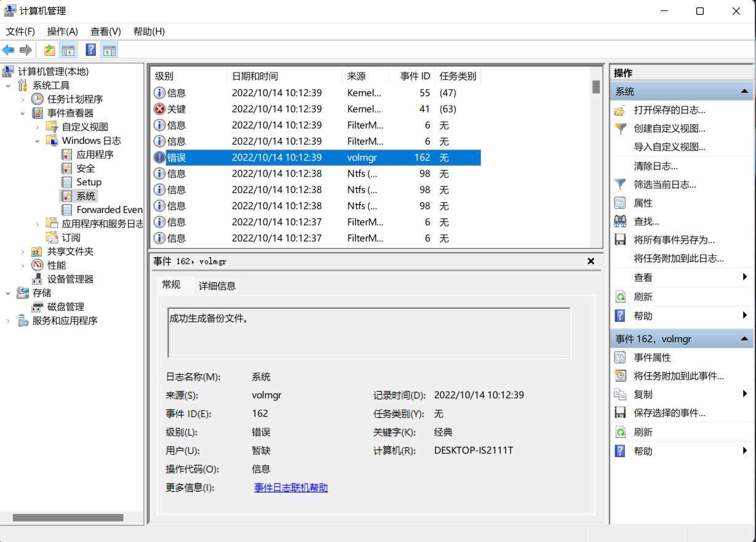Viewport: 756px width, 542px height.
Task: Expand the 应用程序和服务日志 node arrow
Action: [x=38, y=223]
